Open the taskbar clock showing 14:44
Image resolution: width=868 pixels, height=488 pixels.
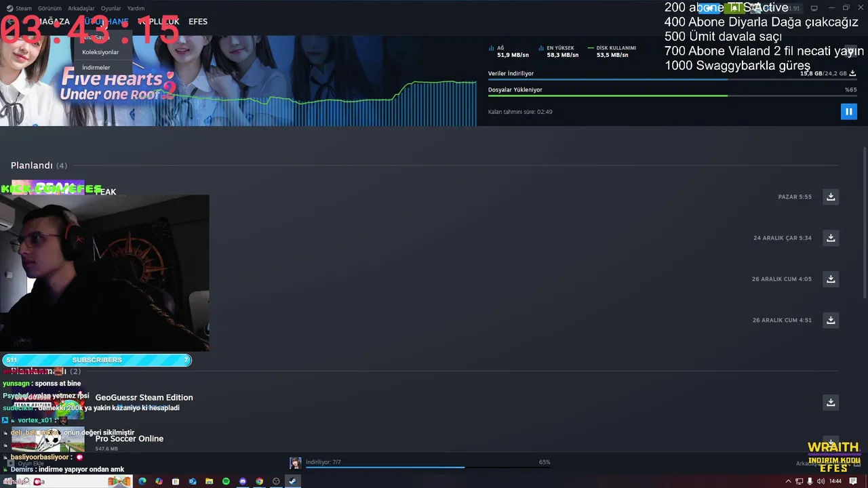tap(835, 481)
